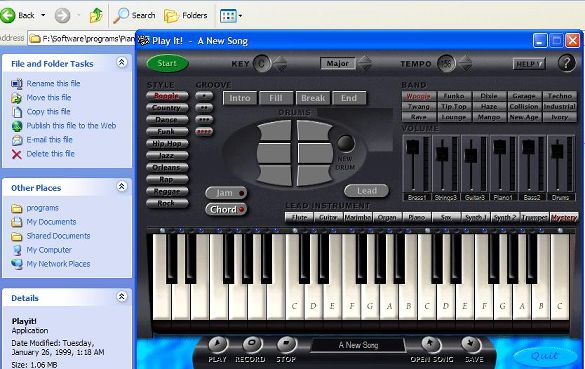Image resolution: width=585 pixels, height=369 pixels.
Task: Click the HELP dropdown button
Action: point(529,64)
